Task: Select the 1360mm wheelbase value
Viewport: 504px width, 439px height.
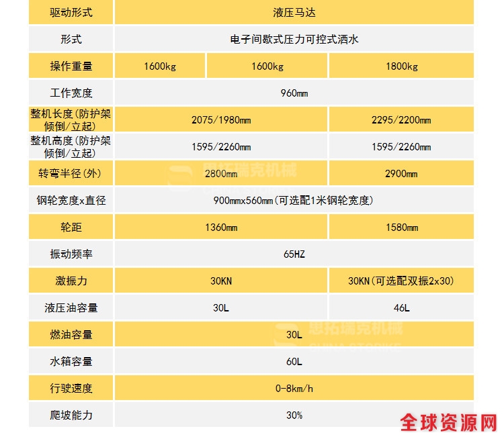Action: 221,228
